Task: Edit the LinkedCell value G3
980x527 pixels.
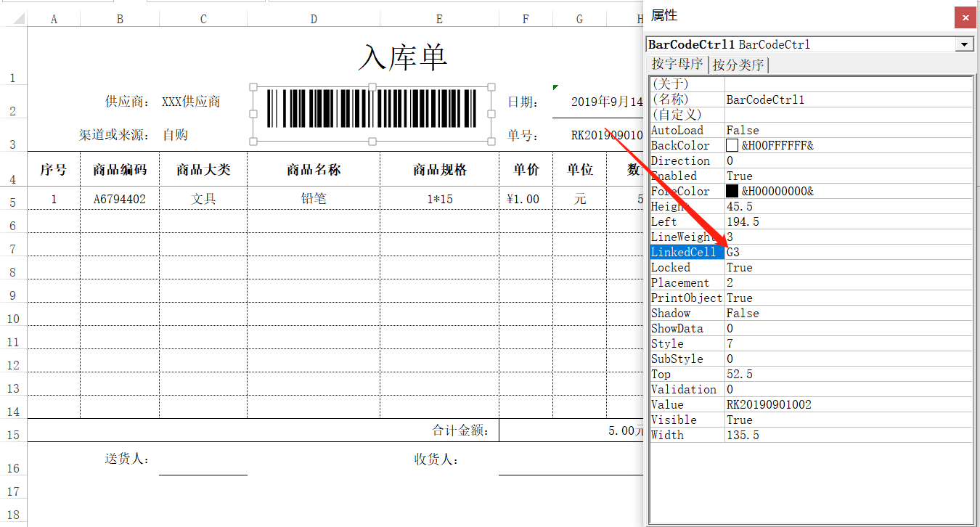Action: (x=849, y=252)
